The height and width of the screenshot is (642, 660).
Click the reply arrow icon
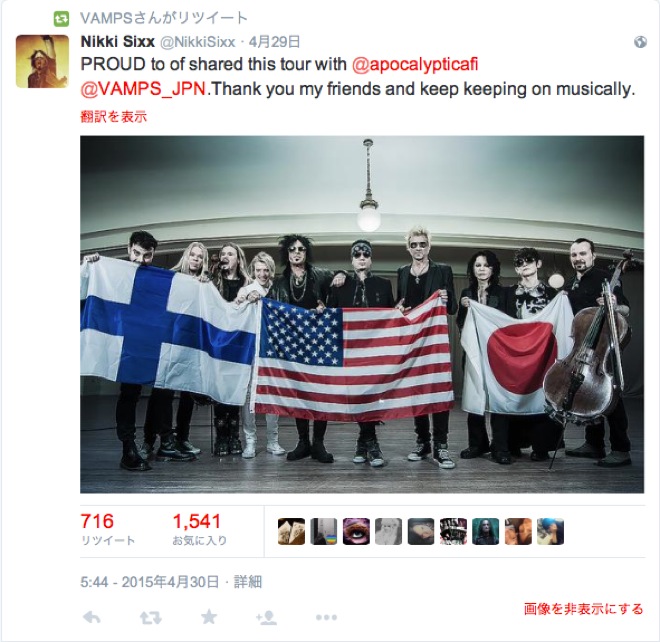pos(92,618)
